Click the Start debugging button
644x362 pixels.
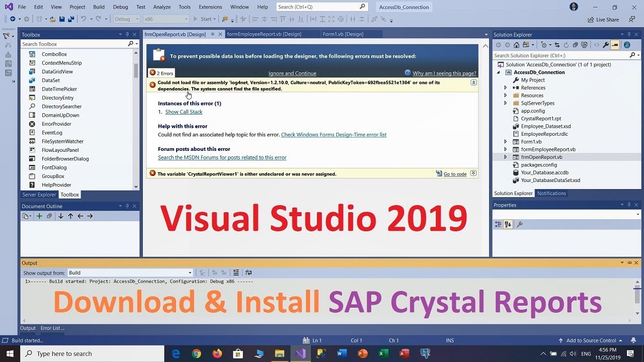coord(203,19)
